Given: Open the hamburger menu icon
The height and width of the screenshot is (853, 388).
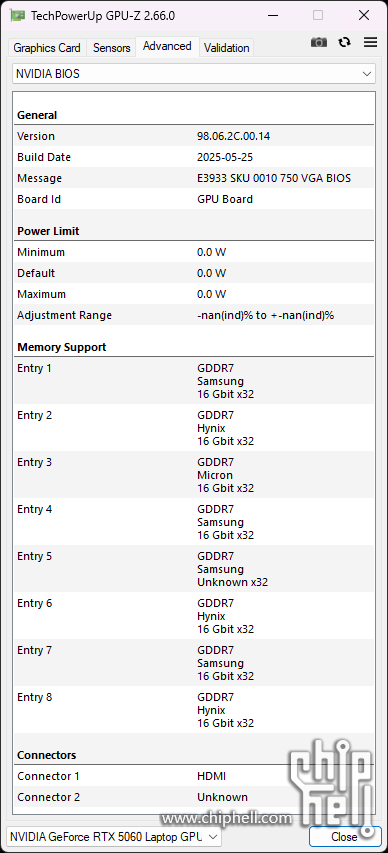Looking at the screenshot, I should (x=371, y=42).
